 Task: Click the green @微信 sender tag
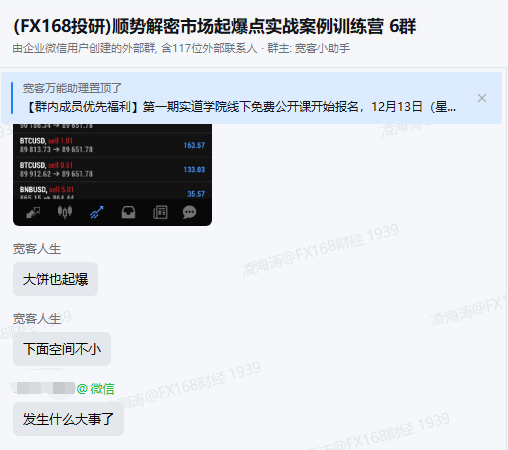point(96,389)
